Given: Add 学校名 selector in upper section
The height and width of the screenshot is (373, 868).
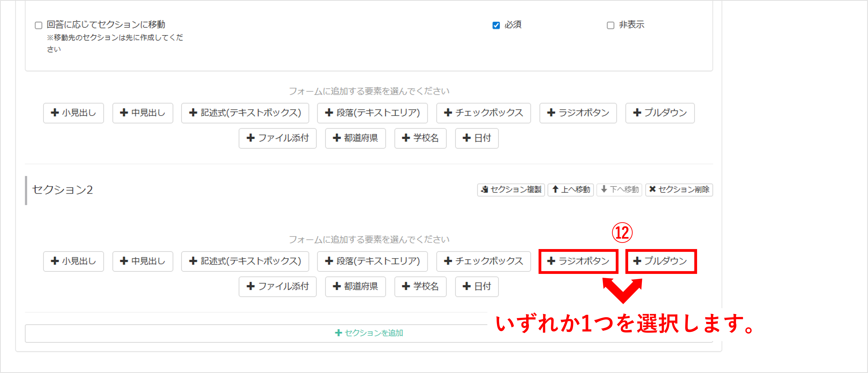Looking at the screenshot, I should [x=420, y=138].
